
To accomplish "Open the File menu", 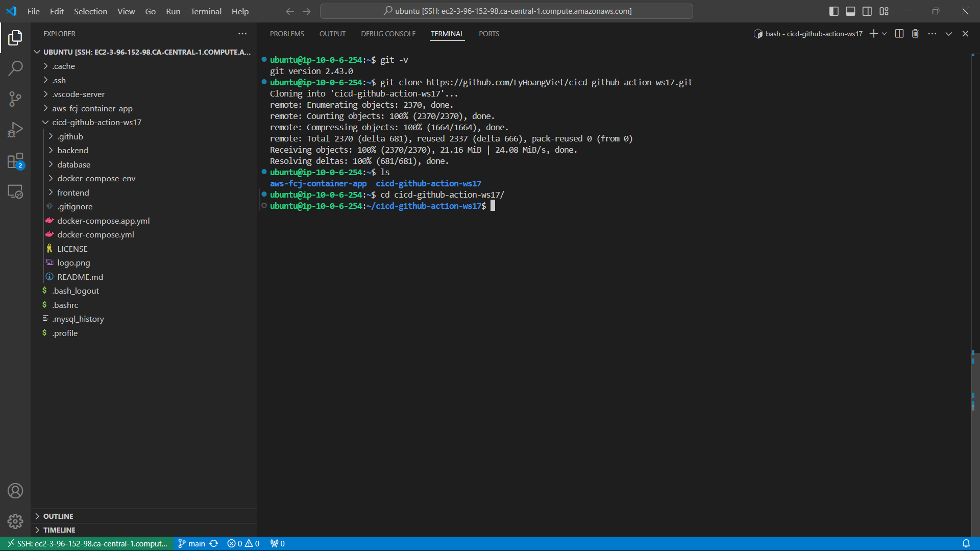I will [33, 11].
